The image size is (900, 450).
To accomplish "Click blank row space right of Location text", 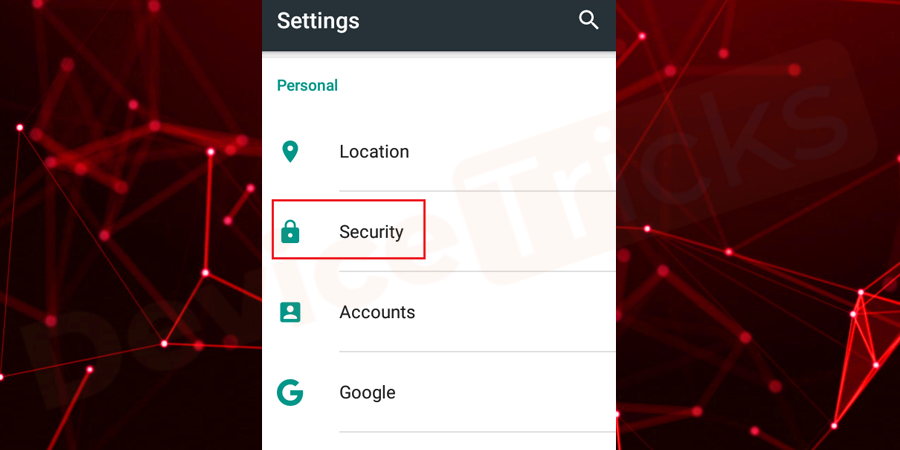I will click(x=520, y=152).
